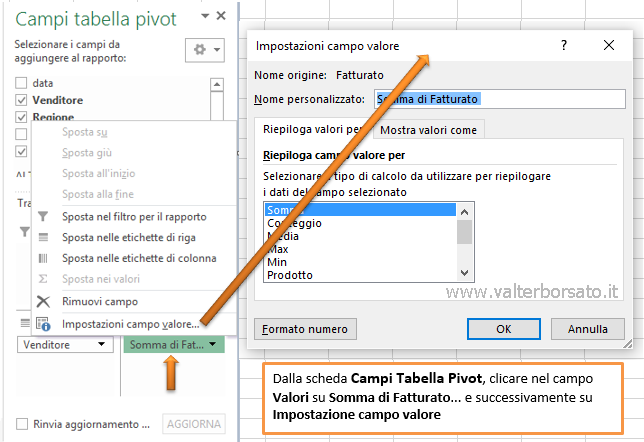The image size is (644, 442).
Task: Select Media in the calculation list
Action: [x=360, y=236]
